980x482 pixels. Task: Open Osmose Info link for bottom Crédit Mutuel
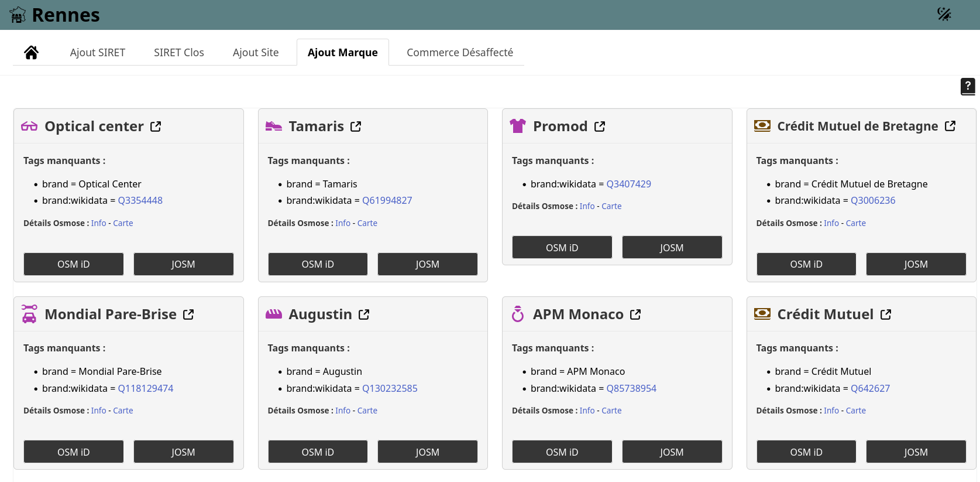click(831, 411)
